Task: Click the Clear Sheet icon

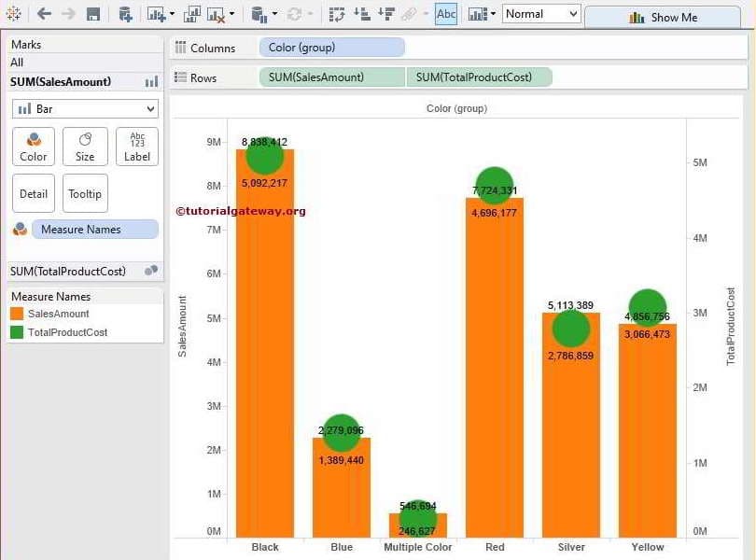Action: click(216, 14)
